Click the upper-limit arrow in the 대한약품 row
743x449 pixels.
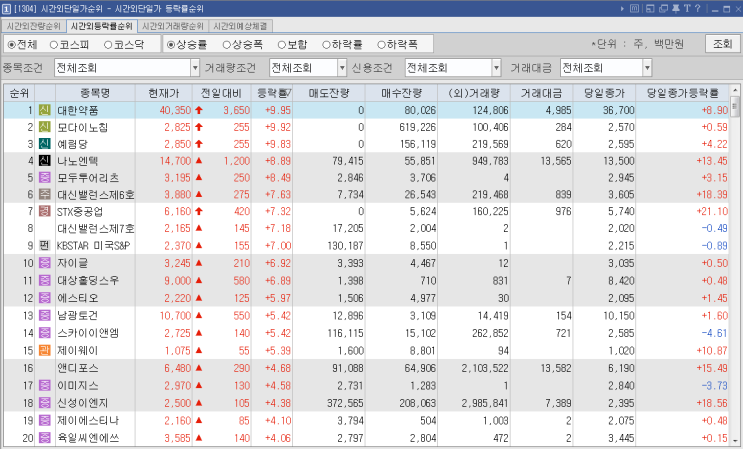(199, 110)
